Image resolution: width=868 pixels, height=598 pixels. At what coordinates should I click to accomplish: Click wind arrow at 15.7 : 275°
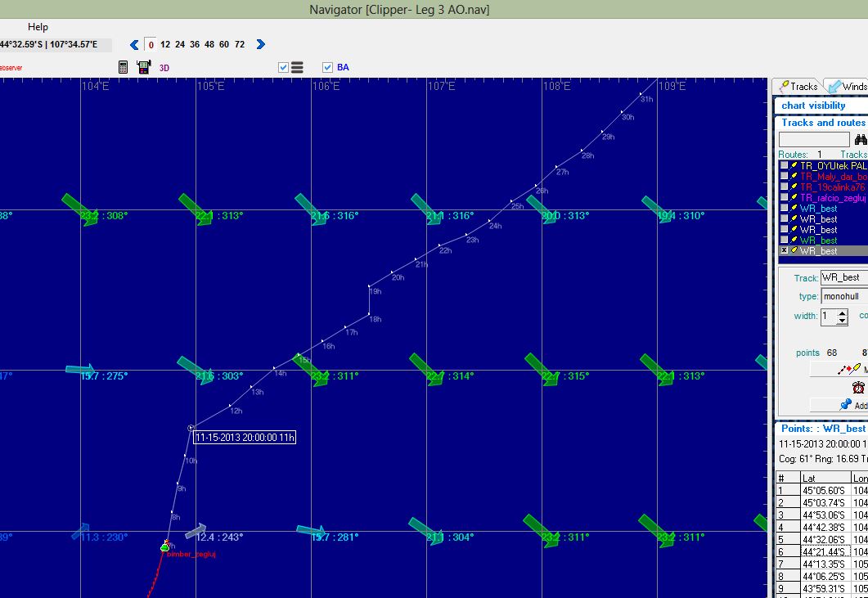tap(80, 369)
